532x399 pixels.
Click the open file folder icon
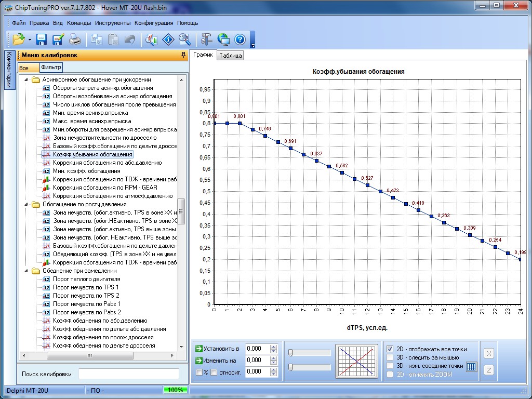tap(18, 39)
